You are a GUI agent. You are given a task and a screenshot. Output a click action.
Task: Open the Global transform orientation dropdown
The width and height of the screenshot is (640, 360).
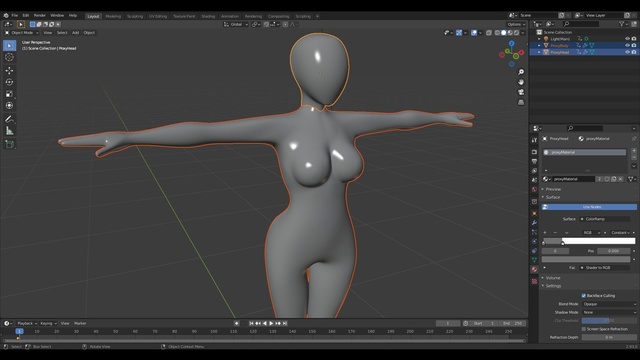click(236, 24)
